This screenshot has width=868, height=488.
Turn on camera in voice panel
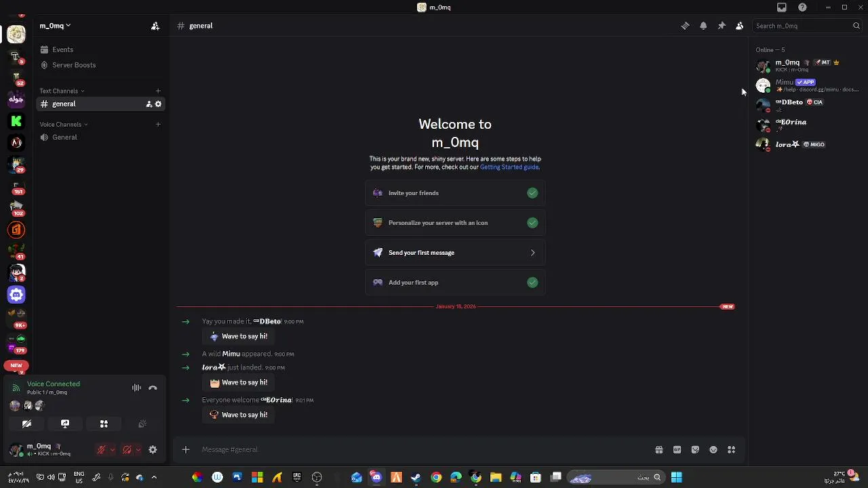pos(26,424)
